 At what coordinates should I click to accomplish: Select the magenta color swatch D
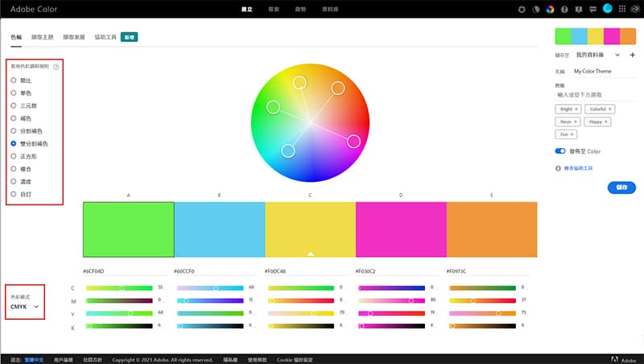401,230
